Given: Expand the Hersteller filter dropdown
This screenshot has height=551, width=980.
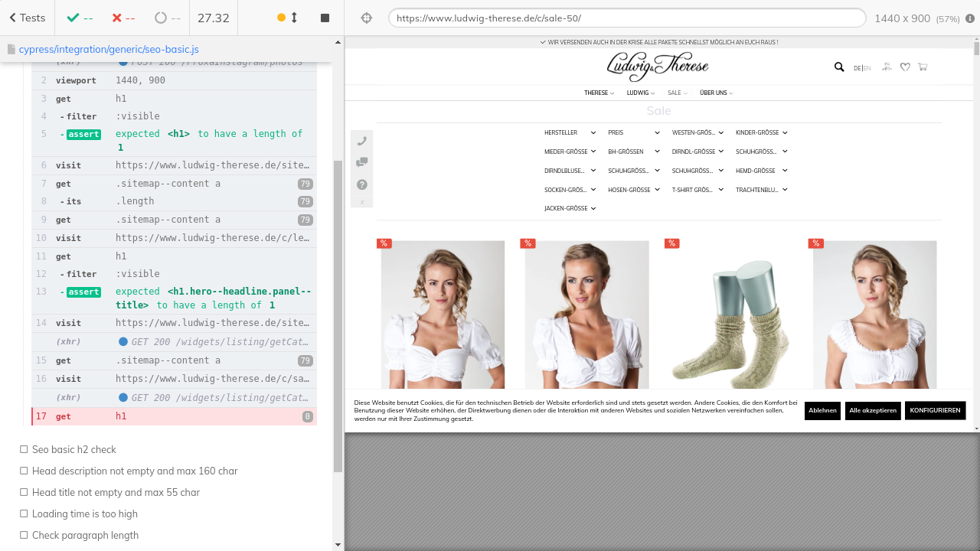Looking at the screenshot, I should [x=570, y=132].
